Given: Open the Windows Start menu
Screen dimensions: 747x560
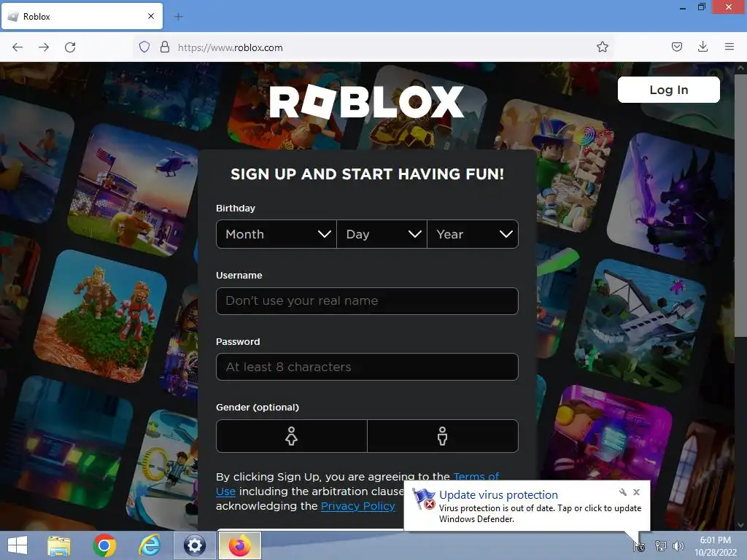Looking at the screenshot, I should (18, 545).
